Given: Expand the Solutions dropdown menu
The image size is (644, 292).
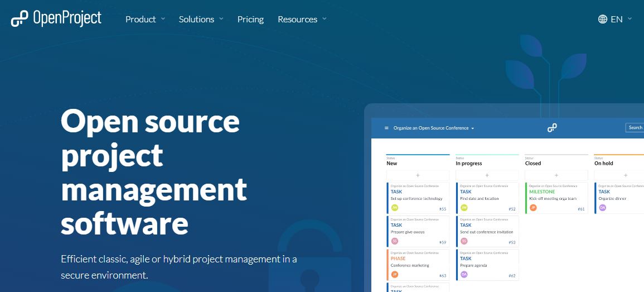Looking at the screenshot, I should tap(201, 19).
